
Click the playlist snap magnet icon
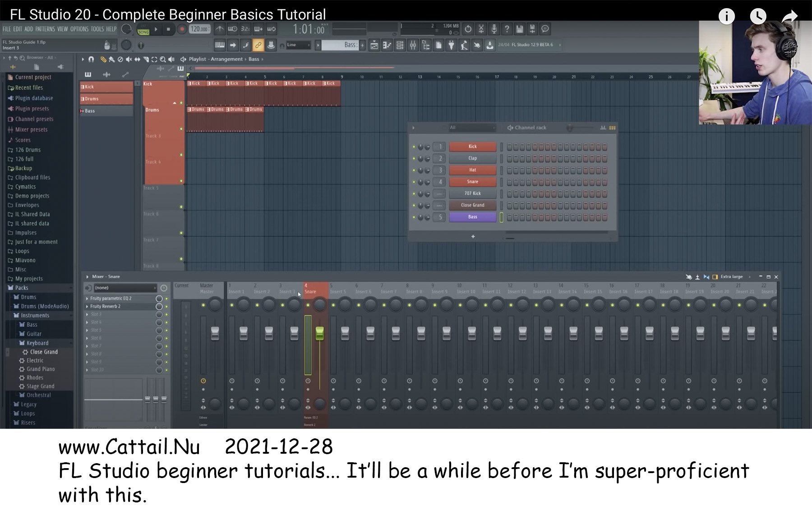(x=91, y=59)
